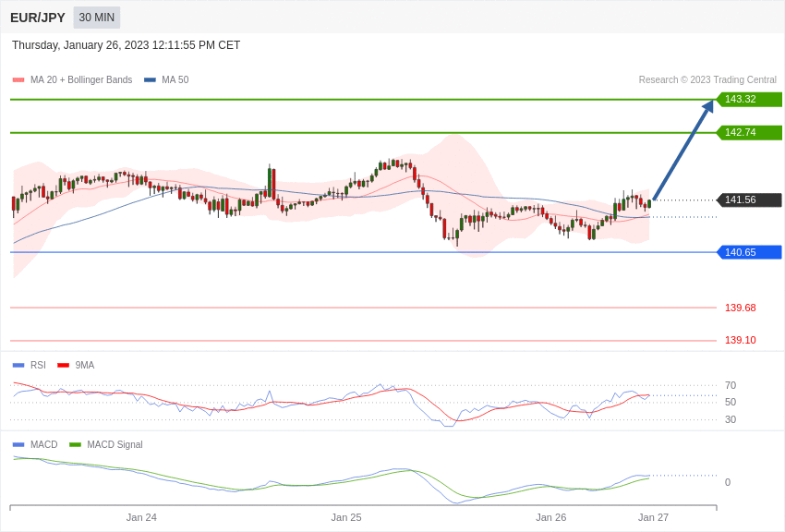Click the 139.68 red support label

click(741, 308)
